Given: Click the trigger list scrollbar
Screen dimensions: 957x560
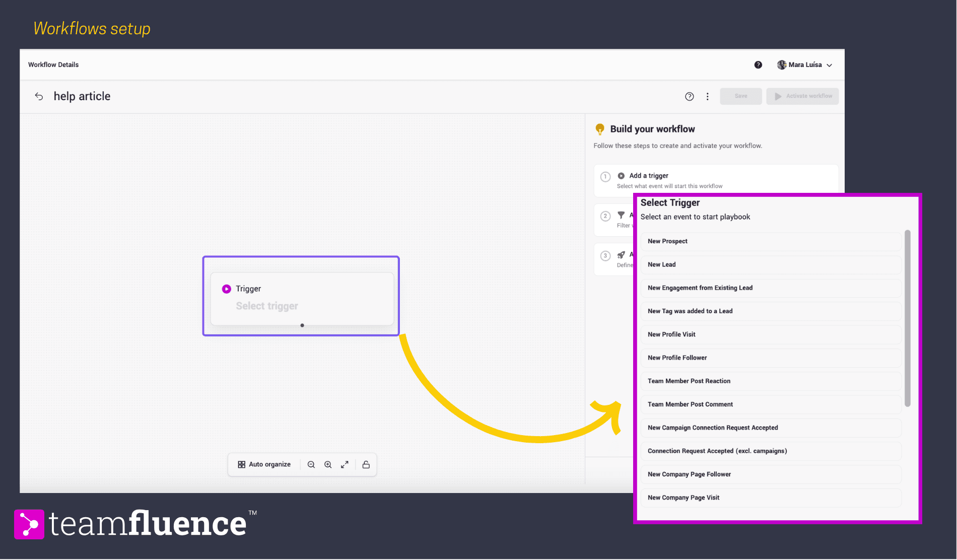Looking at the screenshot, I should (908, 318).
